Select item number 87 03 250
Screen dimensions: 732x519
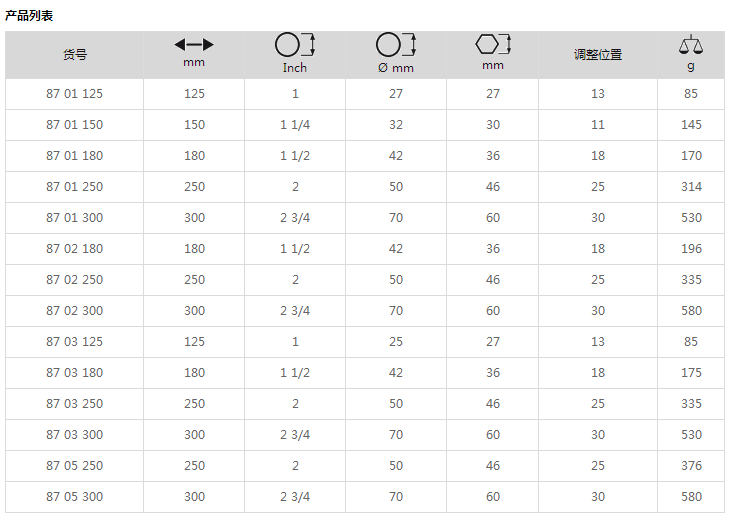tap(74, 404)
